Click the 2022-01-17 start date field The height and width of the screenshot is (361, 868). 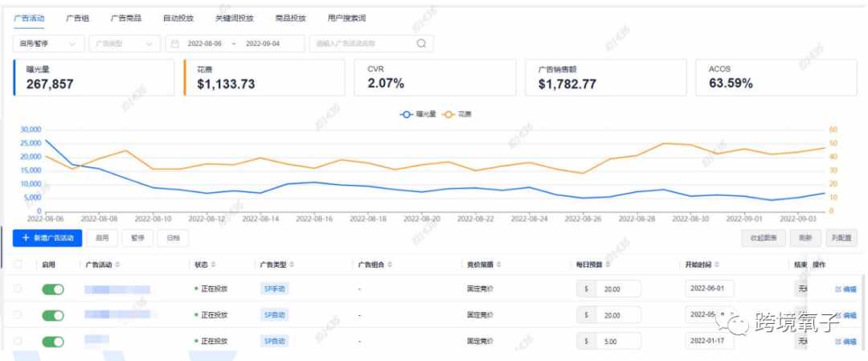click(710, 341)
